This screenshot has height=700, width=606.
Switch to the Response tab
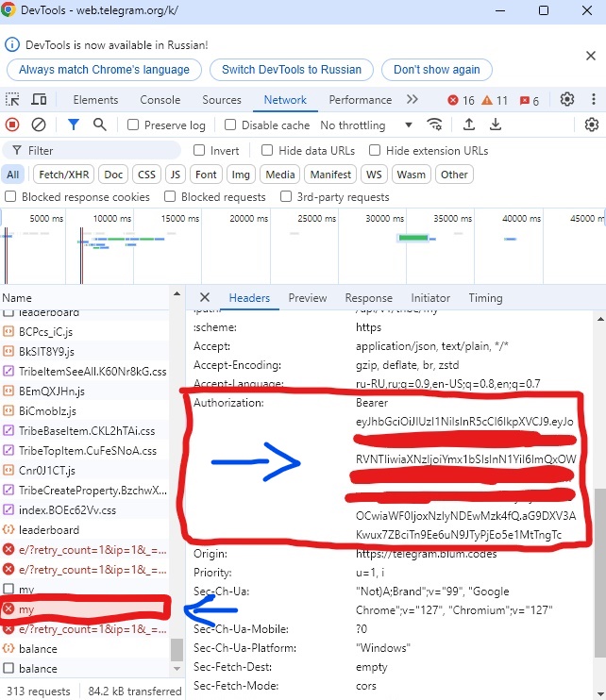[368, 298]
